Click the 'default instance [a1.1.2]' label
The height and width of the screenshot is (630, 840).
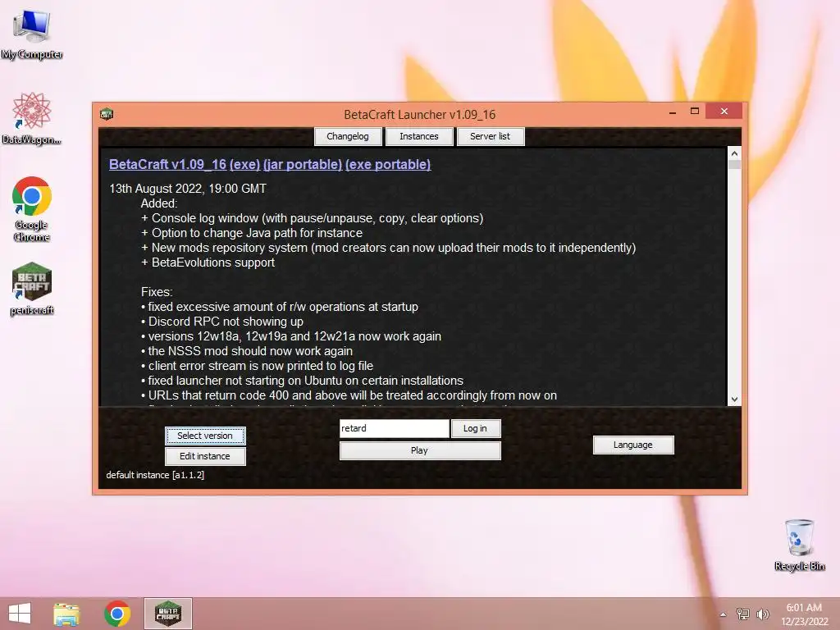155,475
